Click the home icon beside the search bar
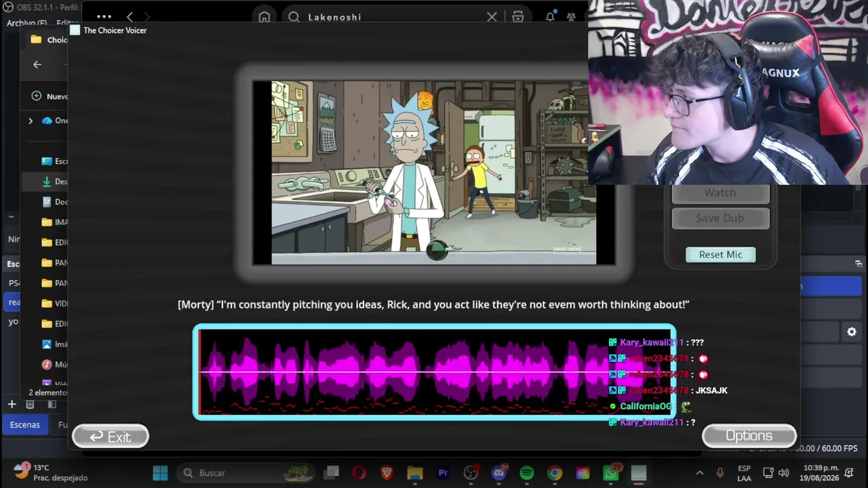The height and width of the screenshot is (488, 868). coord(264,17)
